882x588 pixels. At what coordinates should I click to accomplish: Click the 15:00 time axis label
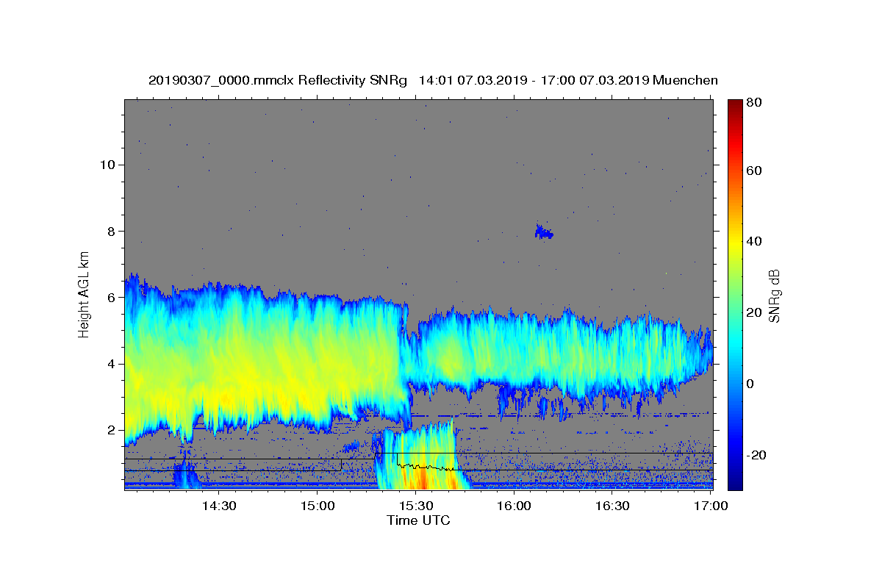(318, 506)
